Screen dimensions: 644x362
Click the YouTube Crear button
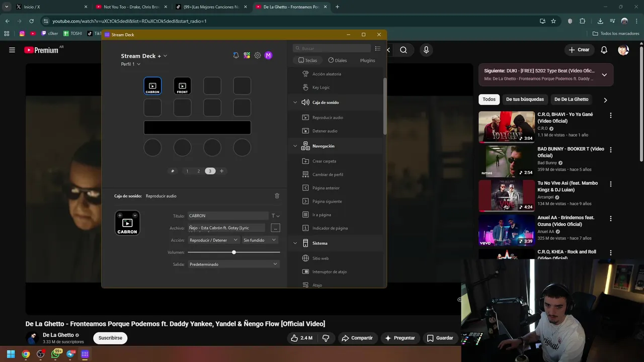coord(579,50)
